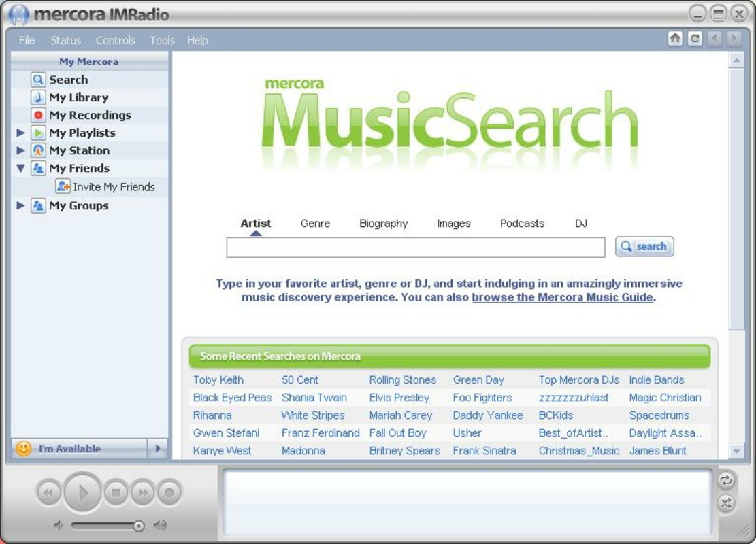Click into the music search text field
This screenshot has width=756, height=544.
coord(416,248)
